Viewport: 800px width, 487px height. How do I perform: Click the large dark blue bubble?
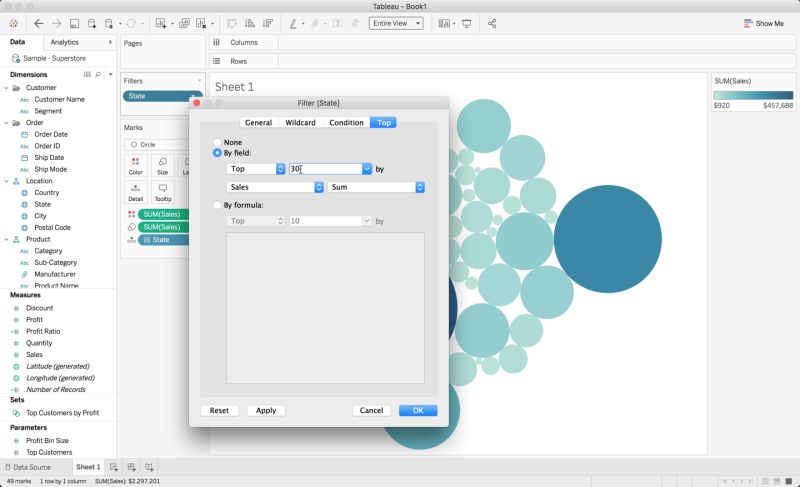tap(608, 239)
